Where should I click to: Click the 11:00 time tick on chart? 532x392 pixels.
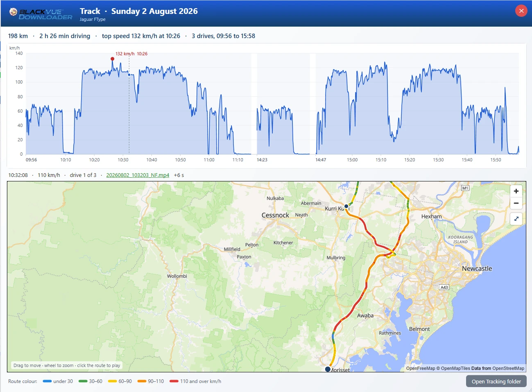[x=209, y=160]
